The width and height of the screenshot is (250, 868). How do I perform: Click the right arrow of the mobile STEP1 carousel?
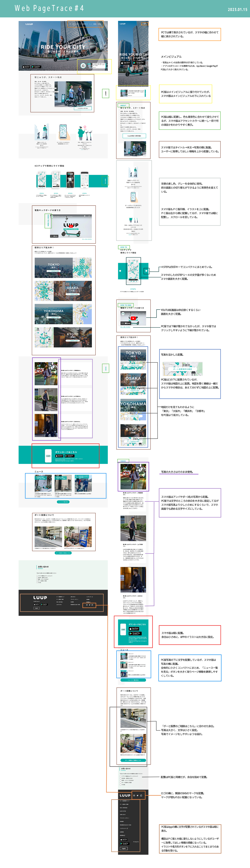point(146,271)
